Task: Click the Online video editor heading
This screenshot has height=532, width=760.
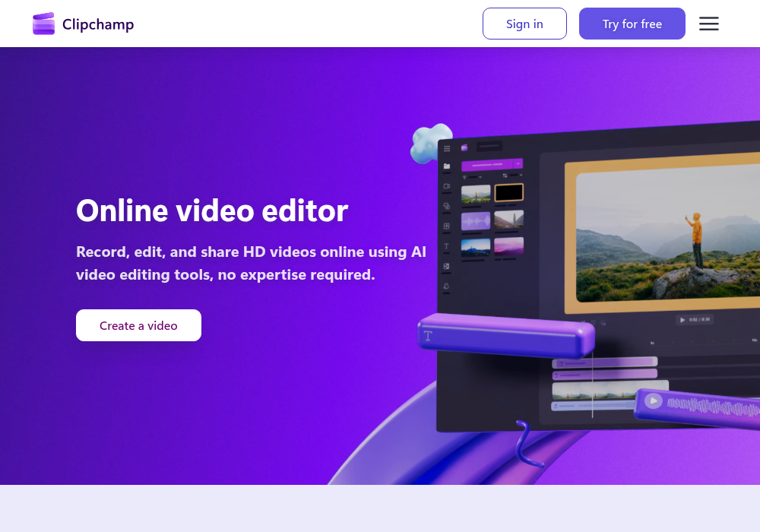Action: 212,211
